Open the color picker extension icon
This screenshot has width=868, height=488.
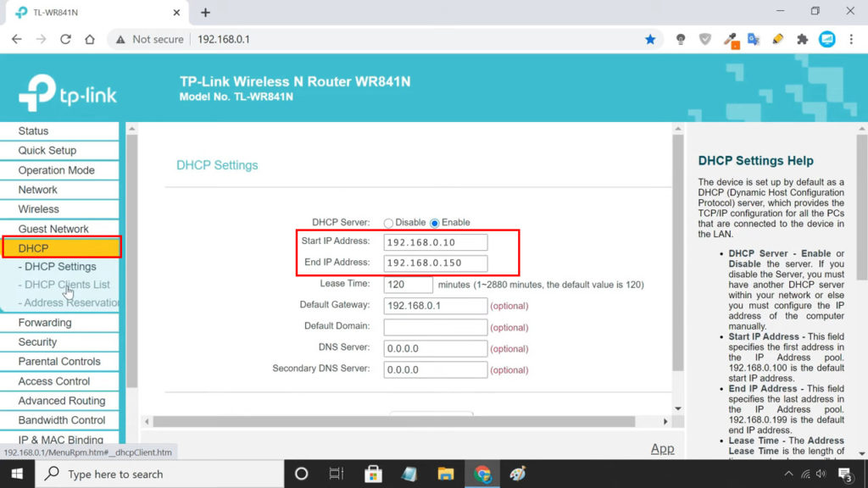731,40
